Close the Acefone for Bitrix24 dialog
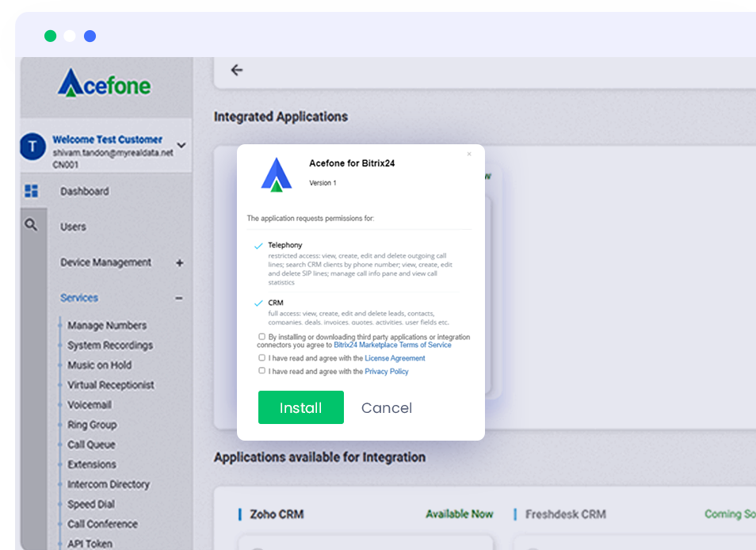Viewport: 756px width, 550px height. pos(469,155)
